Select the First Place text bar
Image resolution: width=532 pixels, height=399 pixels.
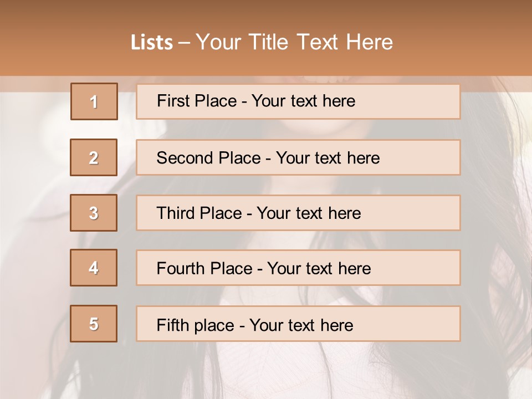pos(298,101)
